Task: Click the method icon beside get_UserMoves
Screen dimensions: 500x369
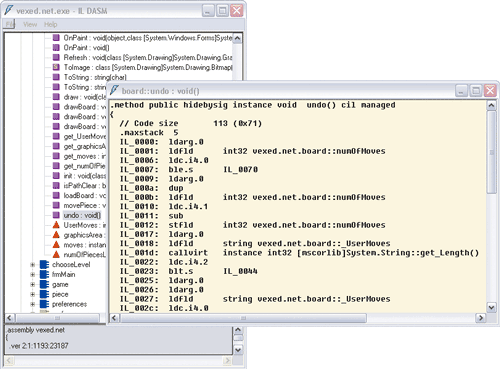Action: pos(56,136)
